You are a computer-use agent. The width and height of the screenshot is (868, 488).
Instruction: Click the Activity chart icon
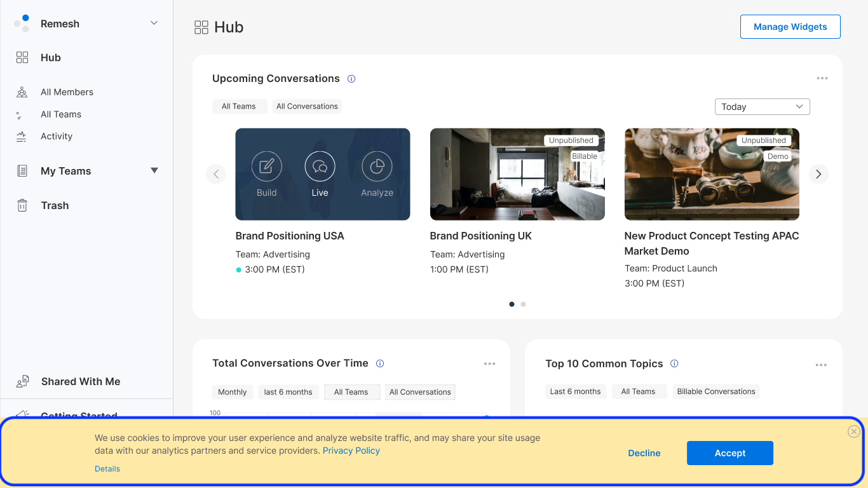coord(22,137)
